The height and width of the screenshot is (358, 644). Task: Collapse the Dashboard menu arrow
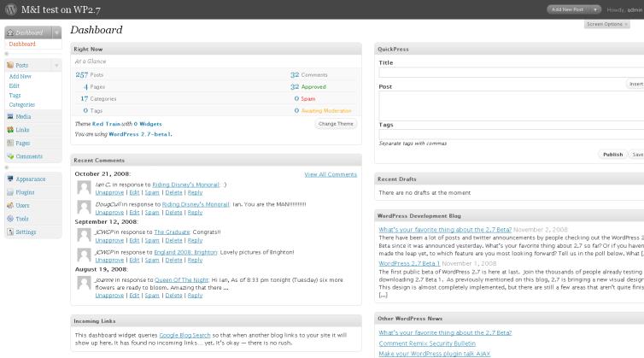pos(56,32)
